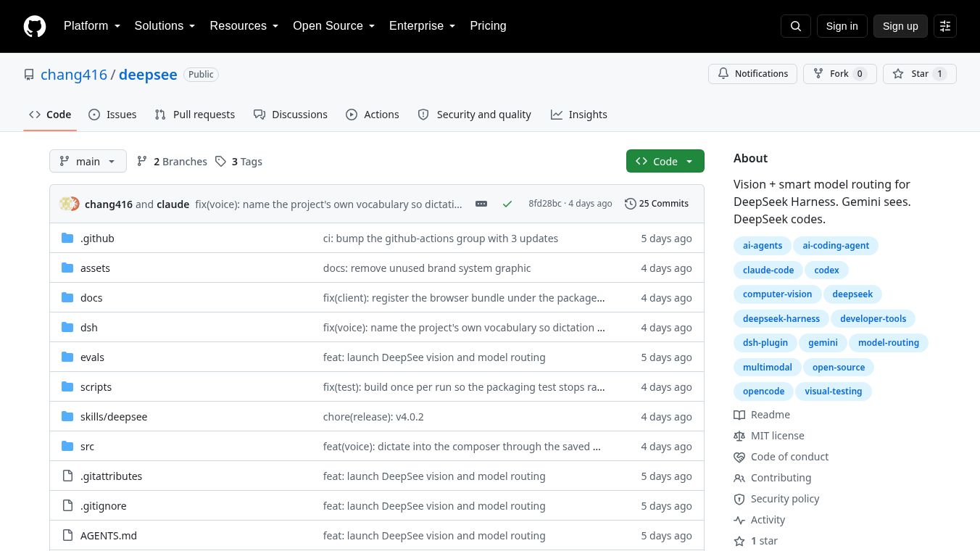The width and height of the screenshot is (980, 551).
Task: Click the src folder icon
Action: [x=67, y=447]
